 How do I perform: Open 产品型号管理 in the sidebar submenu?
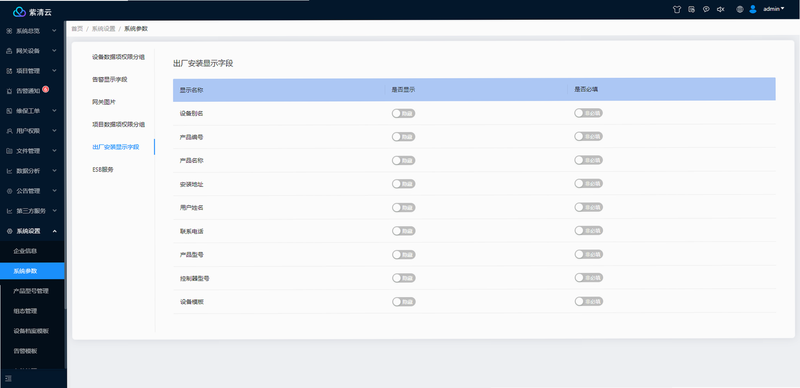(32, 291)
